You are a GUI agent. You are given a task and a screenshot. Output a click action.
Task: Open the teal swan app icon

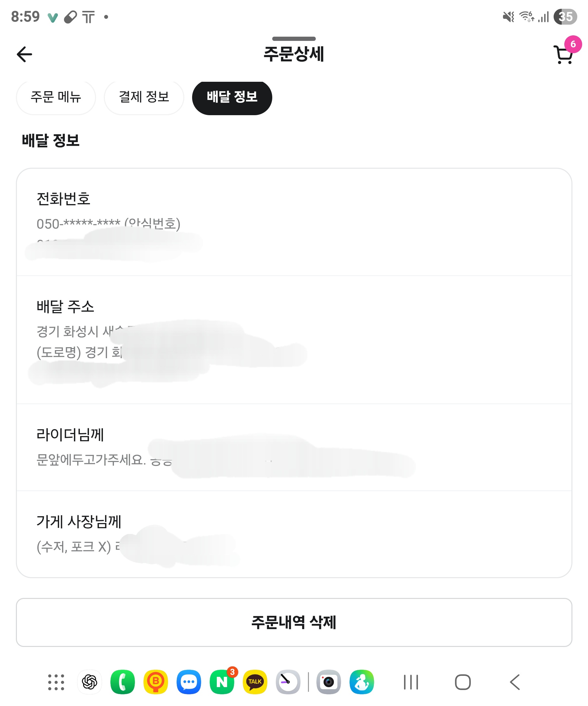click(362, 682)
